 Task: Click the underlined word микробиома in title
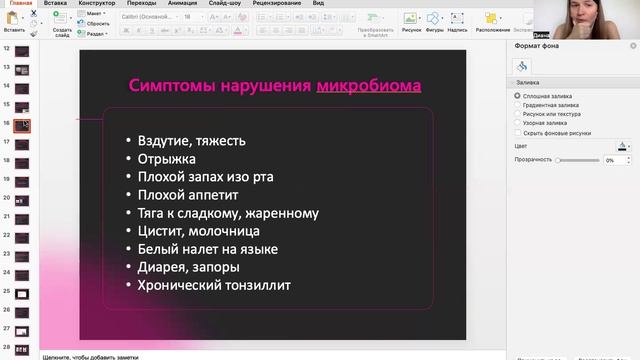(369, 85)
